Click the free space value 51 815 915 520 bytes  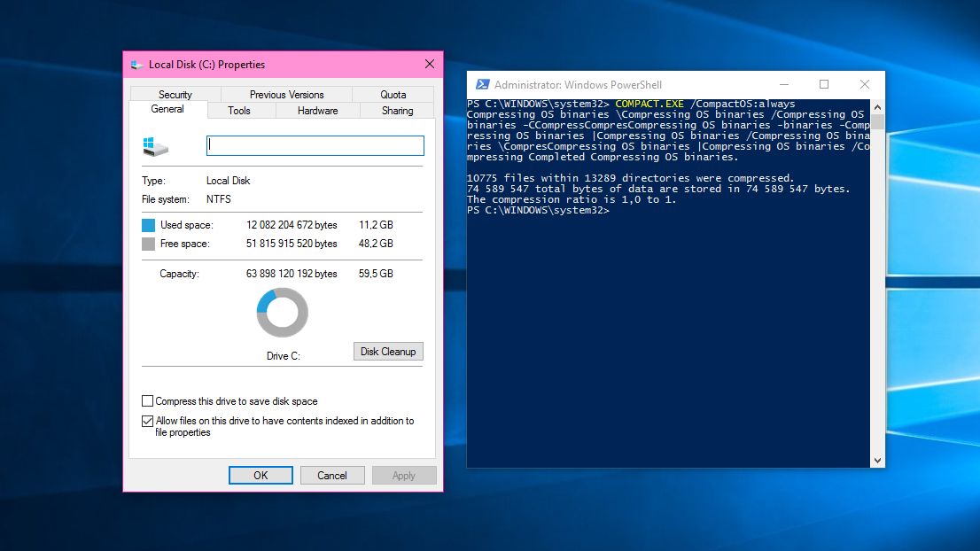[292, 244]
